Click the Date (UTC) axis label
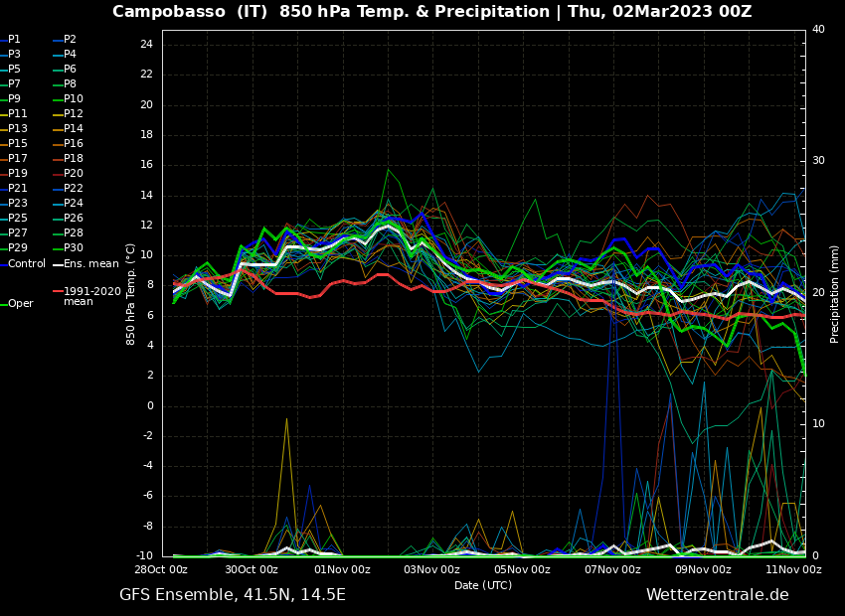 pos(483,586)
